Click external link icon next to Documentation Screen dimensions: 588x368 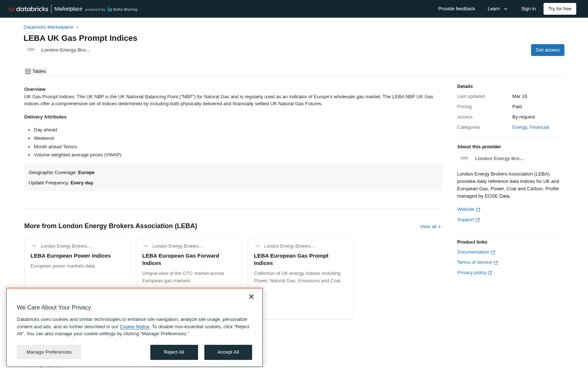pyautogui.click(x=493, y=252)
